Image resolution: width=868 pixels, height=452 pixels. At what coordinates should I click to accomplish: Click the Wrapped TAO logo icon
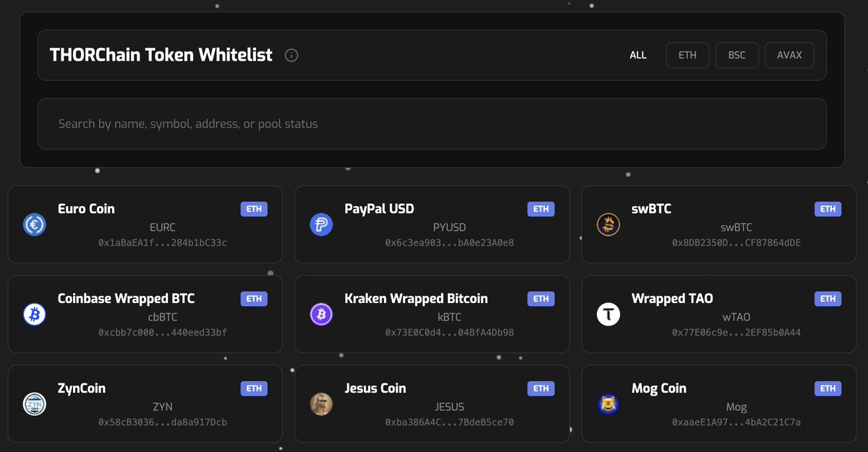[608, 315]
